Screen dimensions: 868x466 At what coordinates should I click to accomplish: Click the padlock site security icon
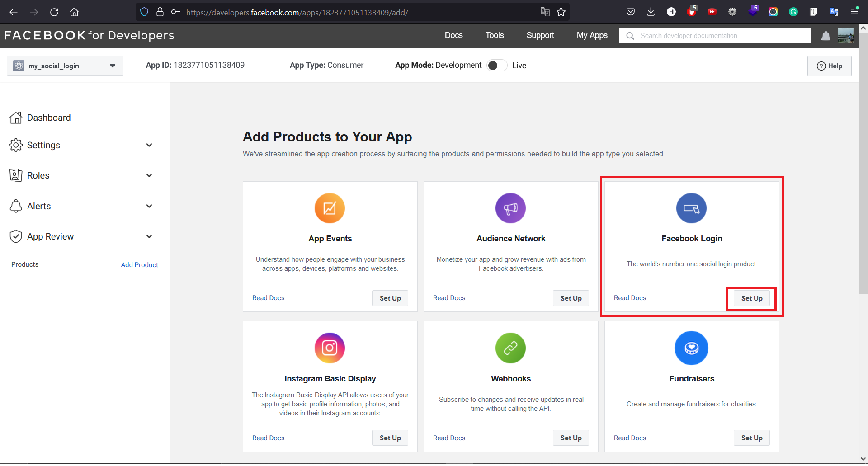[160, 12]
